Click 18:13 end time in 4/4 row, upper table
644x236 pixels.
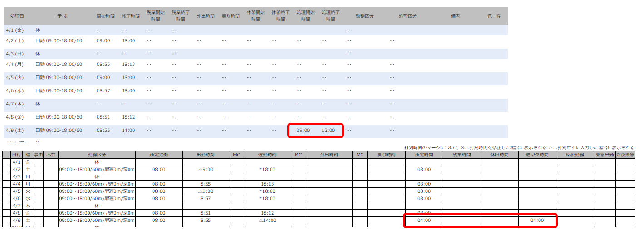click(x=128, y=65)
